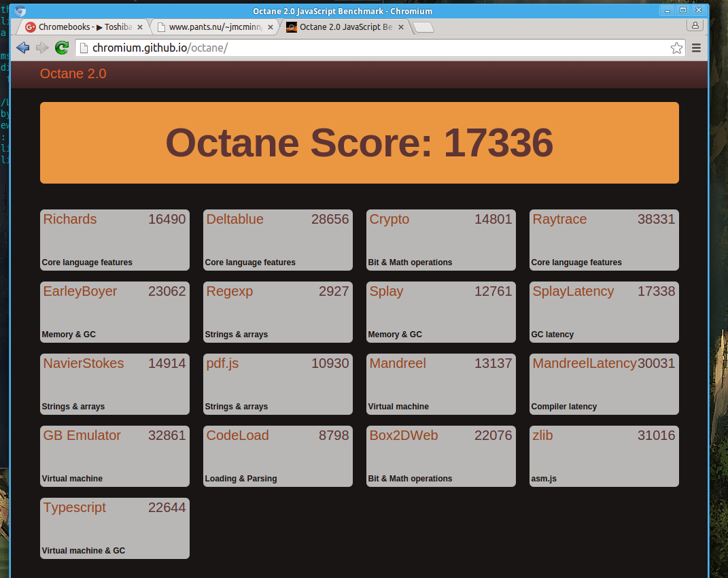Click the Mandreel score 13137

tap(493, 363)
